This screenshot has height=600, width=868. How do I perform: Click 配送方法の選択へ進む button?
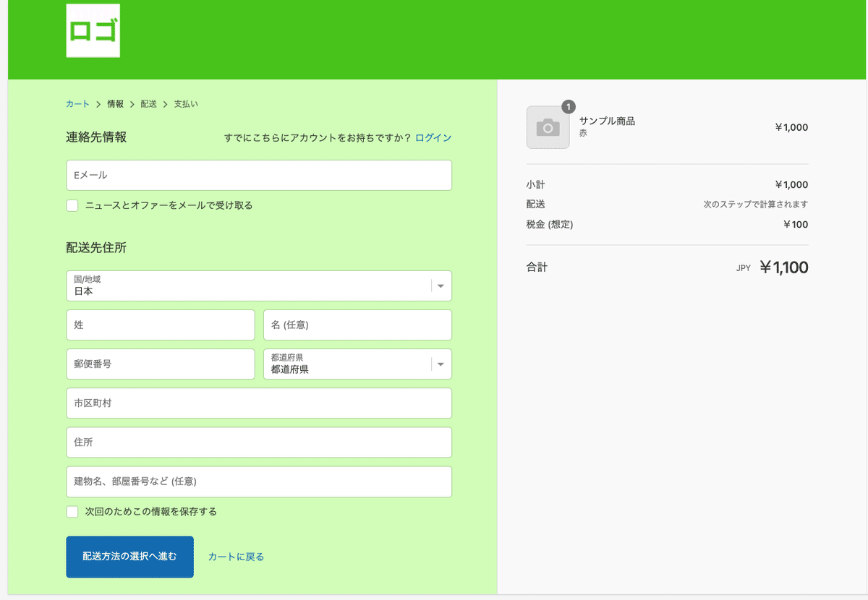(129, 557)
